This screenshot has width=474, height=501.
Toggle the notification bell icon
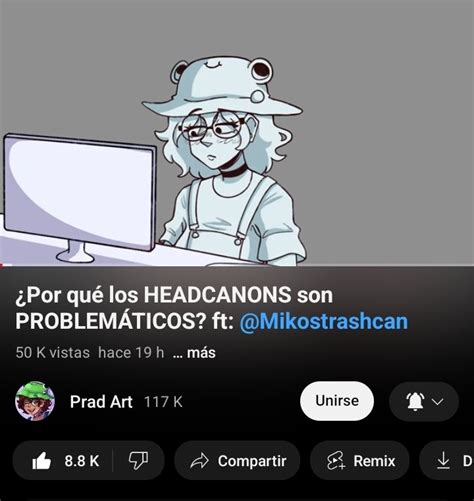pos(415,401)
